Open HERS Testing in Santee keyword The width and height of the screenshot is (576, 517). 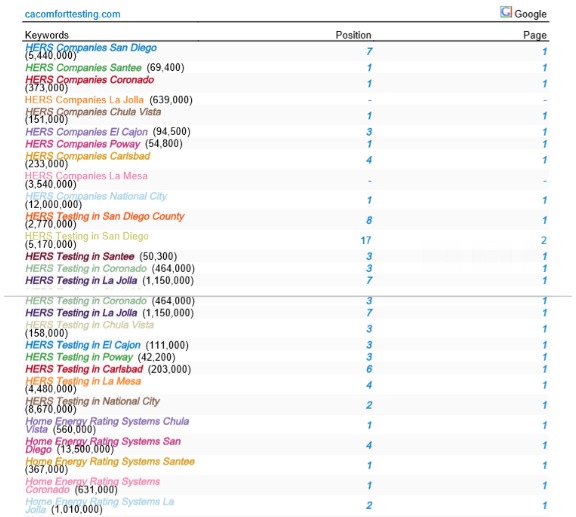pos(80,256)
